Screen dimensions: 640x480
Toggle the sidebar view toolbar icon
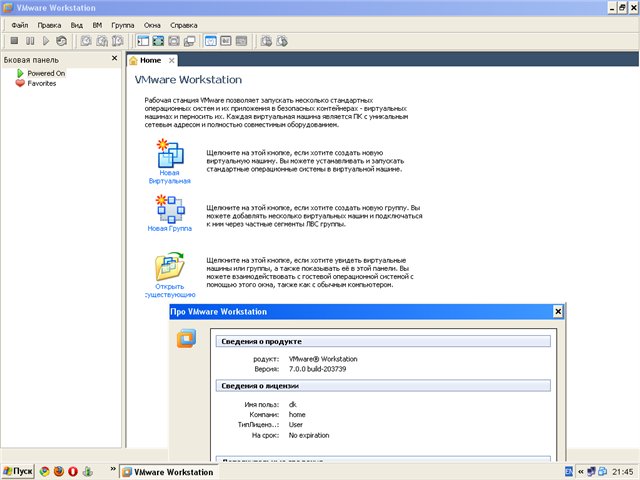click(x=143, y=41)
